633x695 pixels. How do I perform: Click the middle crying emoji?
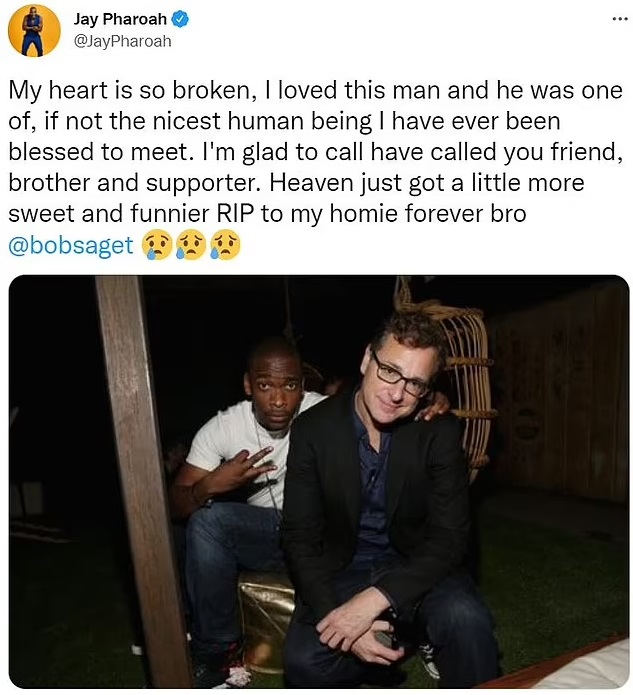[x=191, y=245]
